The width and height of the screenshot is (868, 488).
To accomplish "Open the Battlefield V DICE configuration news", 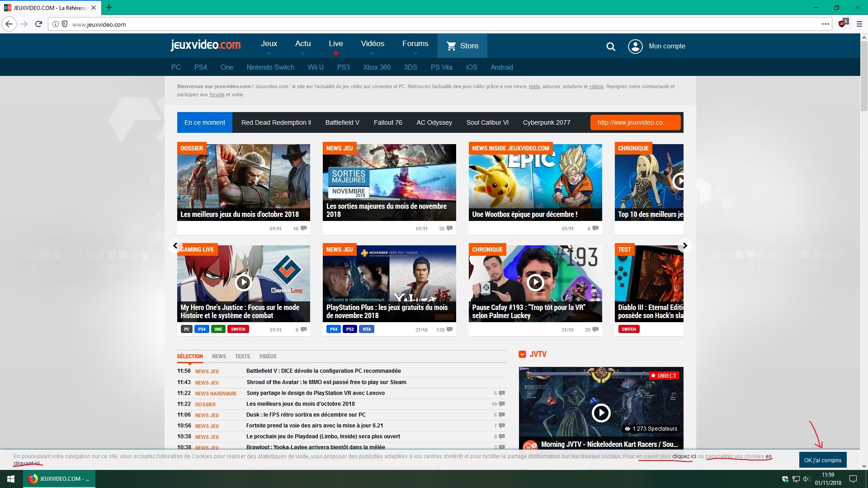I will click(323, 371).
